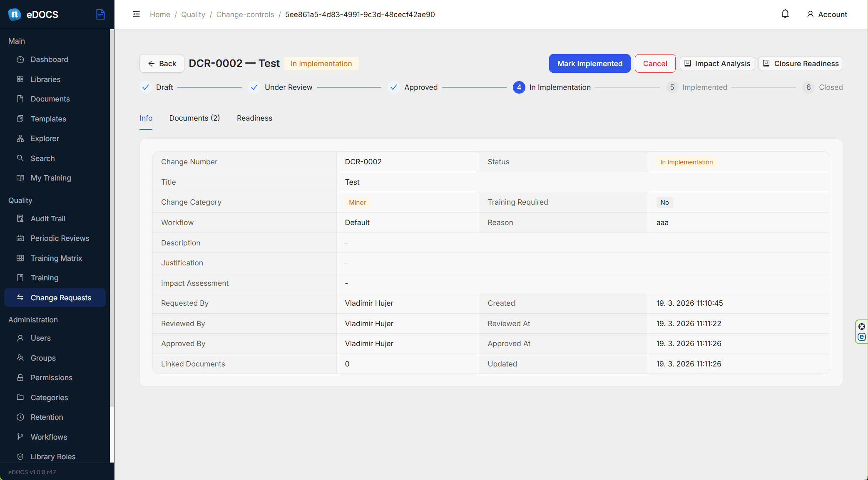Image resolution: width=868 pixels, height=480 pixels.
Task: Click the Reason value aaa
Action: pos(662,223)
